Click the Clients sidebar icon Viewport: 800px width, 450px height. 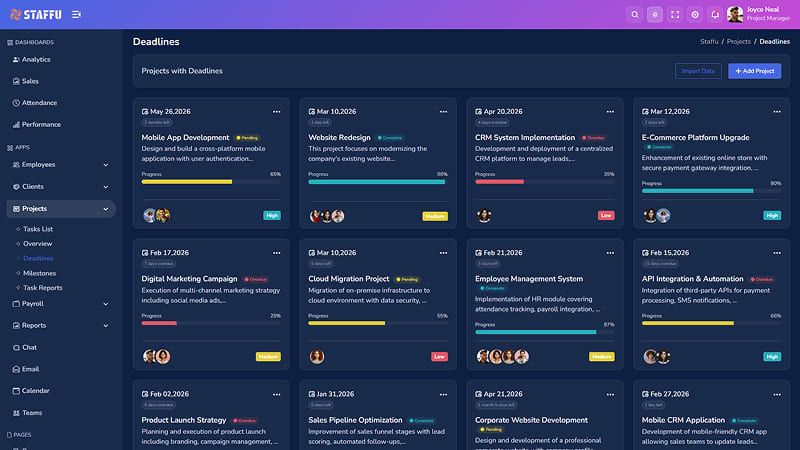16,187
